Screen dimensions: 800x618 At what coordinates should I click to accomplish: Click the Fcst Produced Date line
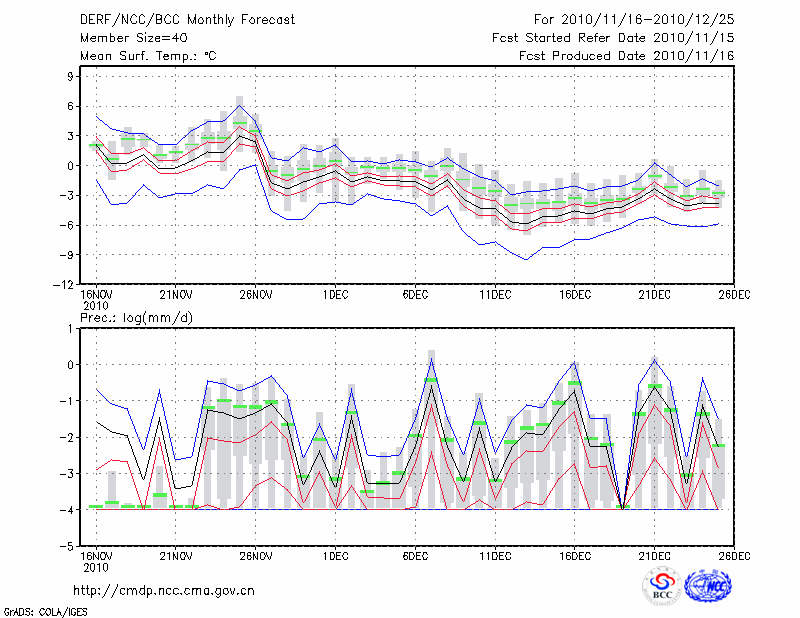tap(626, 56)
